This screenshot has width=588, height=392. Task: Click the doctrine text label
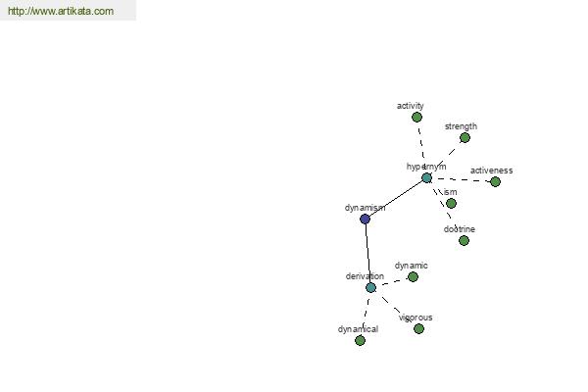point(460,229)
